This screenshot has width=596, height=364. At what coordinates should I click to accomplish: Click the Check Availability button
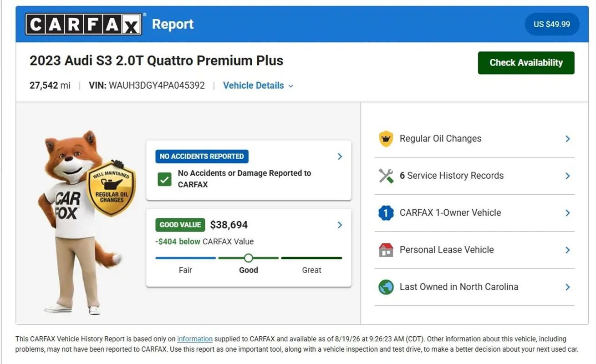point(526,63)
